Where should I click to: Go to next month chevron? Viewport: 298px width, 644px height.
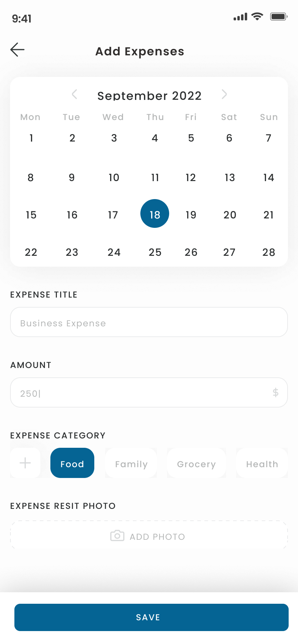(224, 94)
